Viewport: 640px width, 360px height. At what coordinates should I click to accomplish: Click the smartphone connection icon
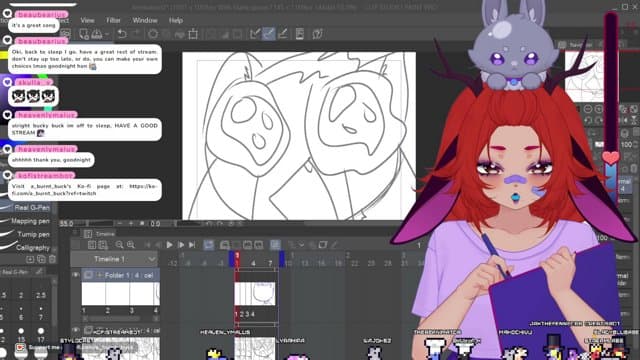tap(300, 34)
